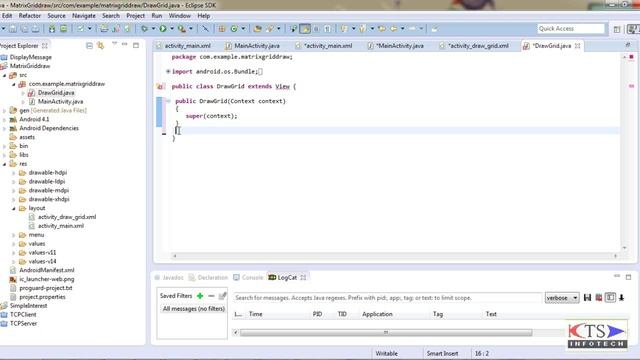Screen dimensions: 640x360
Task: Delete selected LogCat filter with minus icon
Action: click(211, 296)
